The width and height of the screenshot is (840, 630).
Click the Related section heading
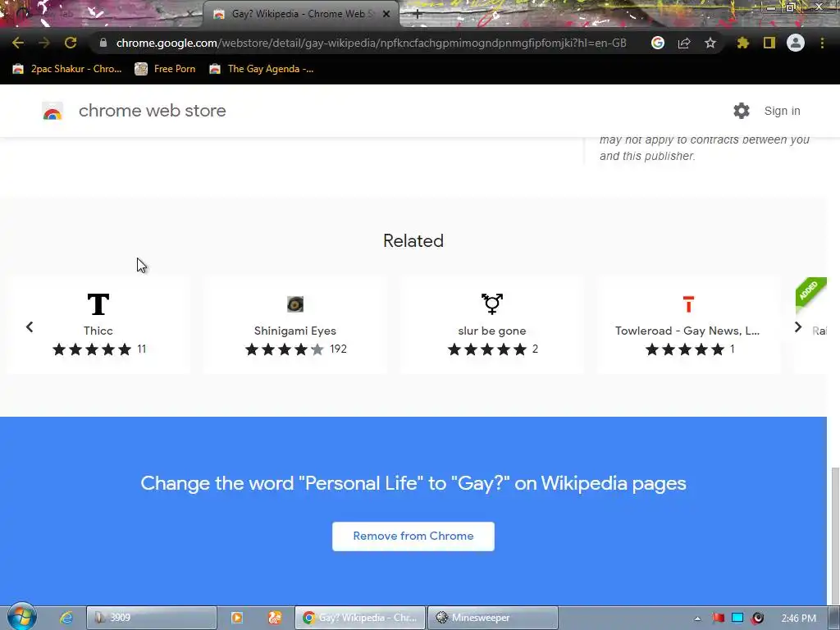point(413,240)
